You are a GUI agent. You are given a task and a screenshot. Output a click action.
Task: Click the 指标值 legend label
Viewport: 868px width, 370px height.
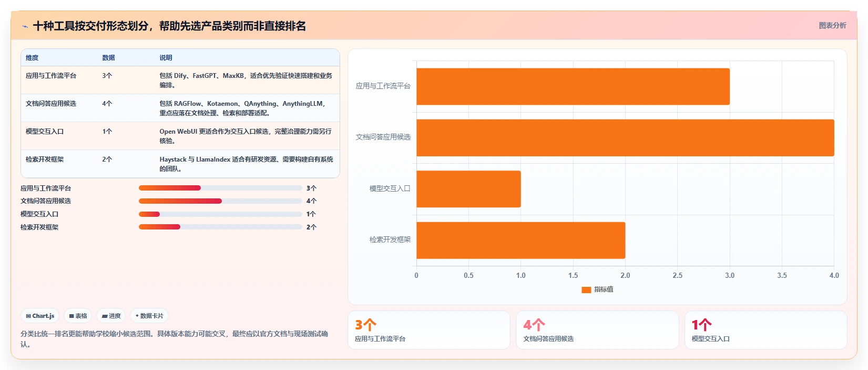tap(604, 289)
